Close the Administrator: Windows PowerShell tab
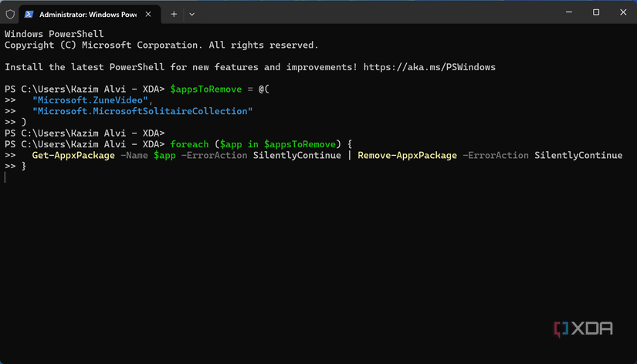 point(147,14)
